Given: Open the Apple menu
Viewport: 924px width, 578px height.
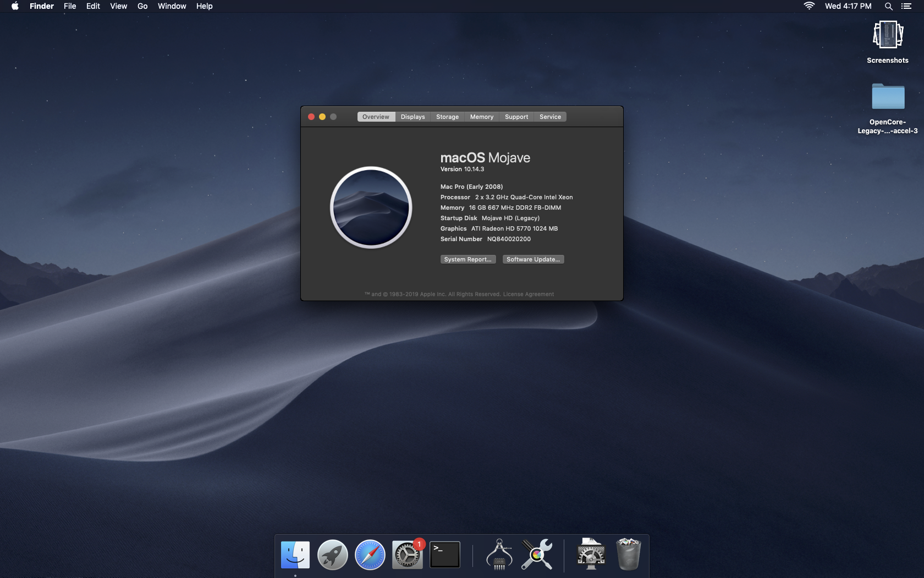Looking at the screenshot, I should click(15, 6).
